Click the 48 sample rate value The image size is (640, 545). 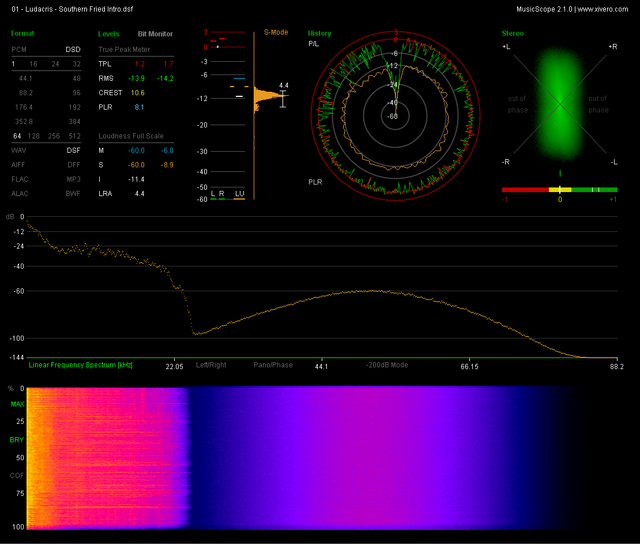[77, 78]
